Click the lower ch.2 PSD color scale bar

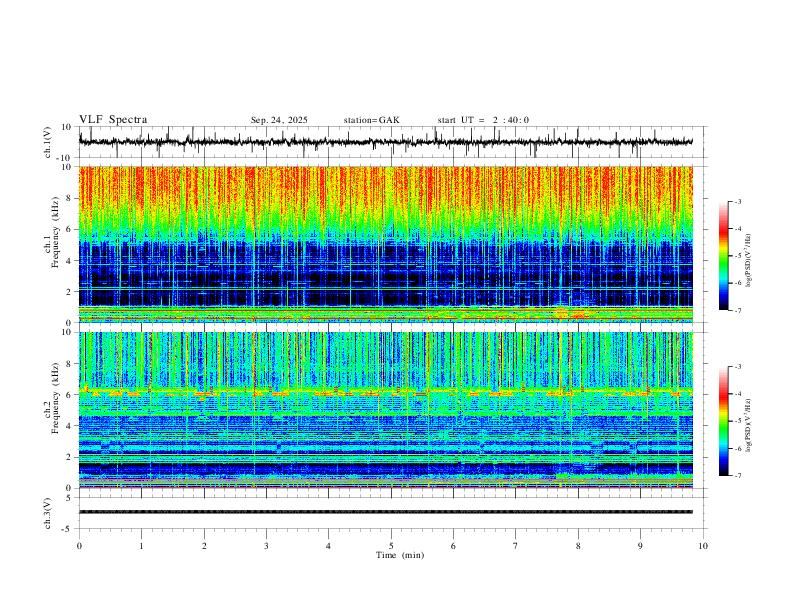724,421
